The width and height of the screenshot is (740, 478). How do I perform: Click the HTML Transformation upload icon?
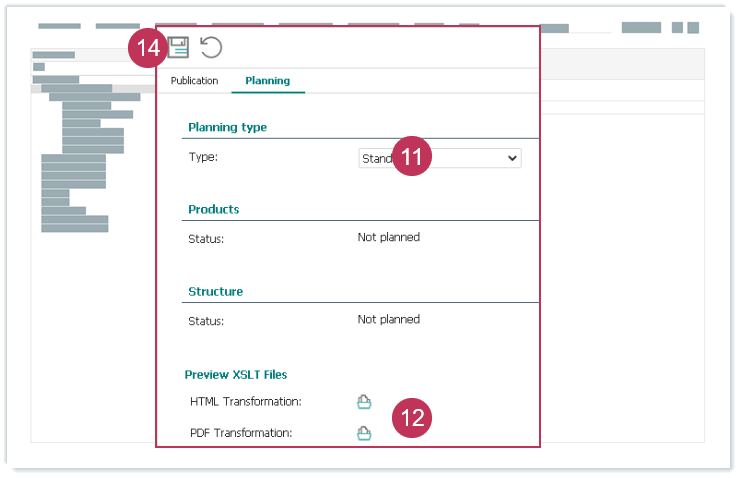(364, 402)
